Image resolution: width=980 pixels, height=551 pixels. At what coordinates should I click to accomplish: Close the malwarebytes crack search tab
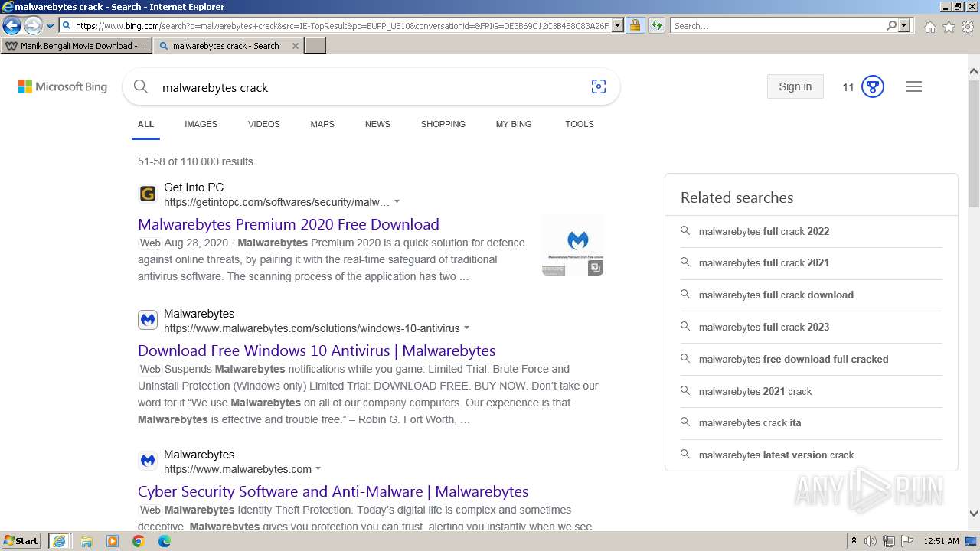pos(296,46)
